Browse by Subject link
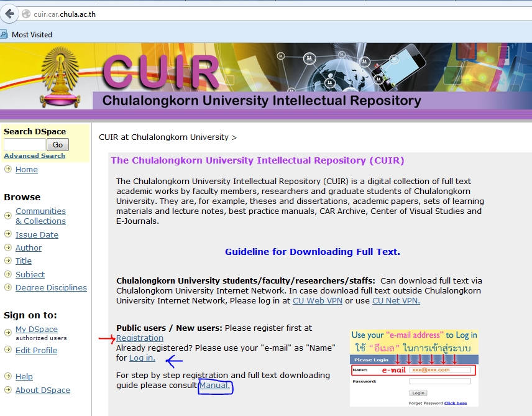The image size is (532, 416). 30,274
